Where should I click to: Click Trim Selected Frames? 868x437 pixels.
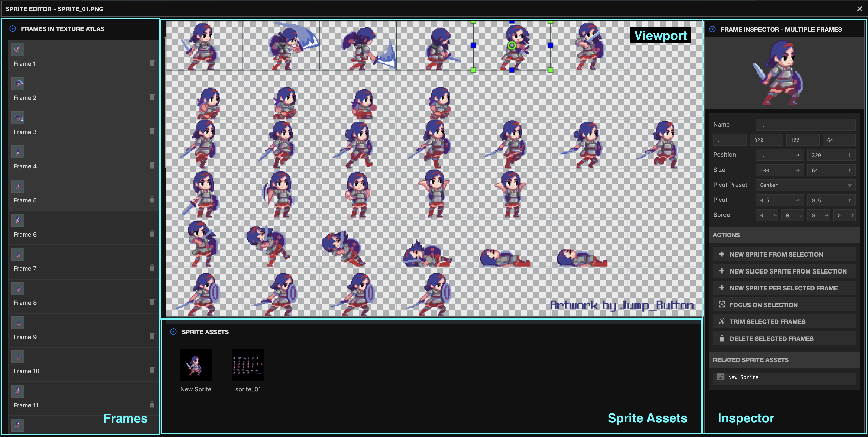(784, 322)
